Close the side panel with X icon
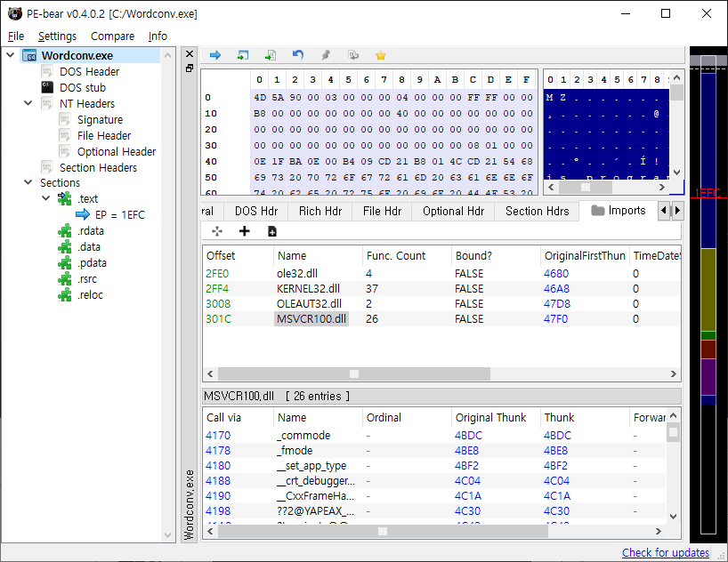Screen dimensions: 728x562 (189, 53)
